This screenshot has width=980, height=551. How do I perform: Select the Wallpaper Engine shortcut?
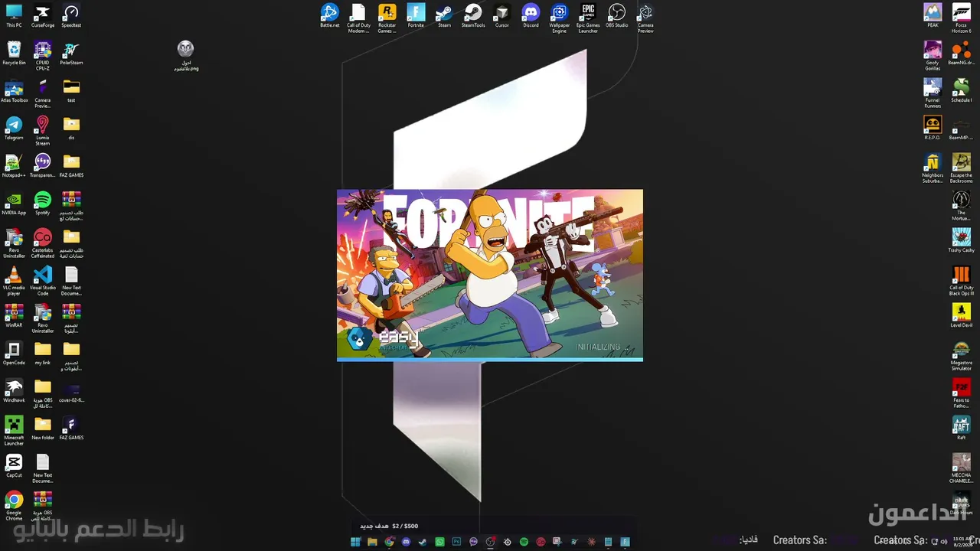pos(559,18)
